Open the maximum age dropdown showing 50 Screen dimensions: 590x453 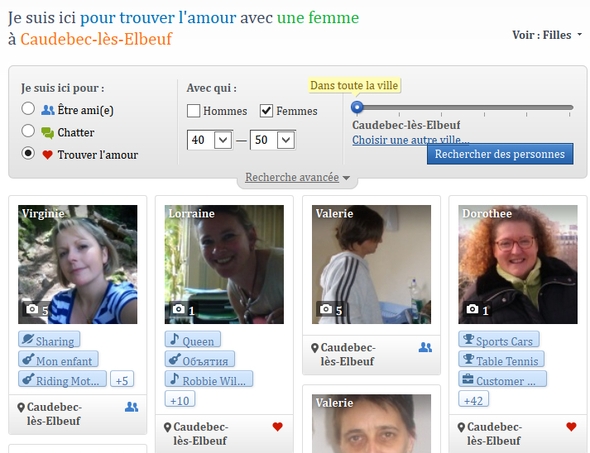(273, 140)
